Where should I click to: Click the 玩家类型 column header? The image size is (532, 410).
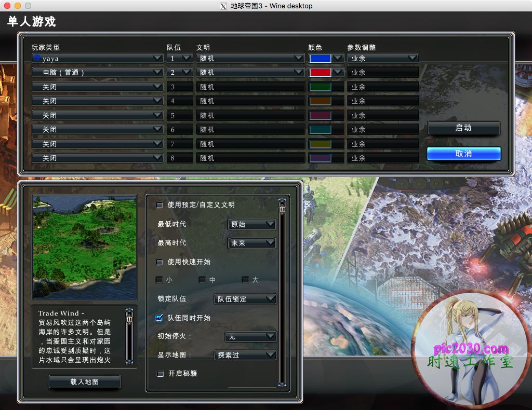46,47
